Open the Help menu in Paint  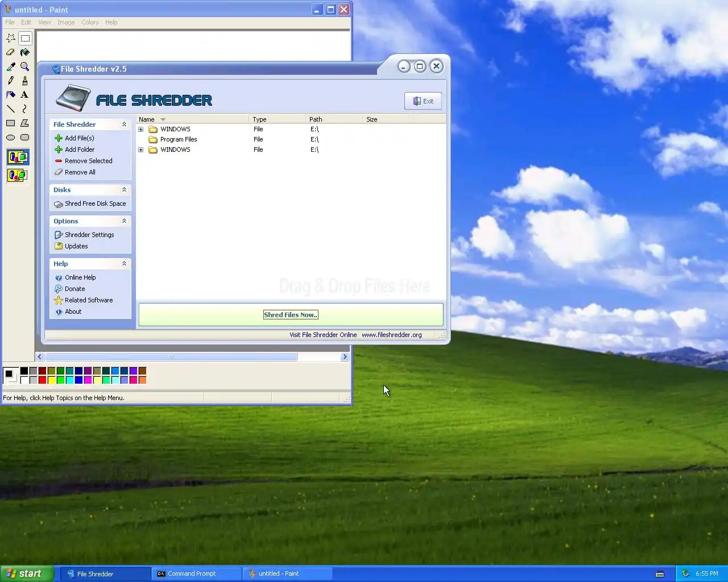[111, 22]
